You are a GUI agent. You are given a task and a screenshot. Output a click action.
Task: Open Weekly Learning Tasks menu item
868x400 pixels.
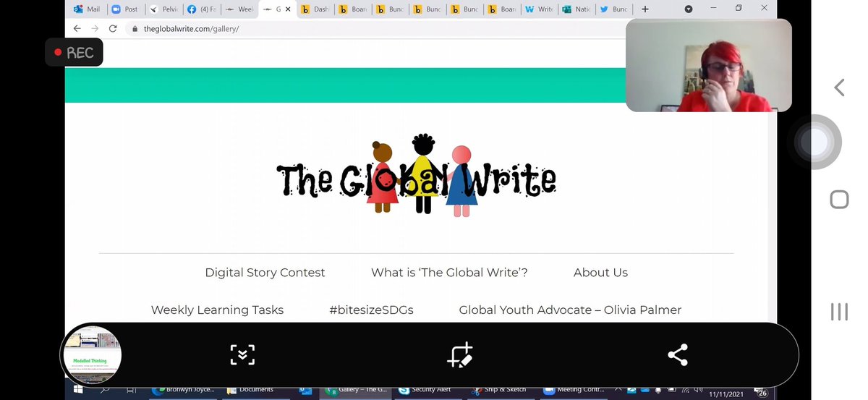coord(217,310)
